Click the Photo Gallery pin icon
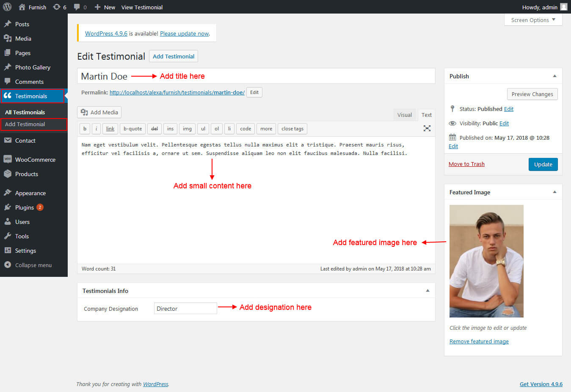 [x=8, y=67]
